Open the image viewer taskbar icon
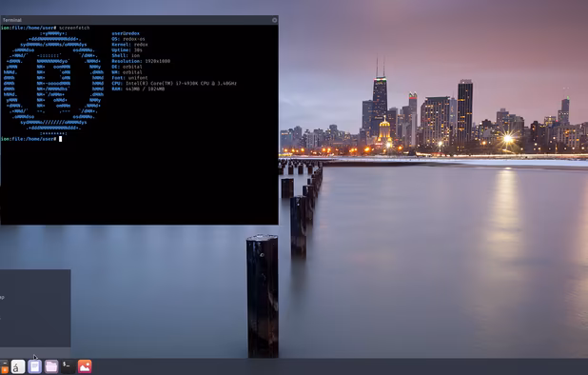 point(85,366)
